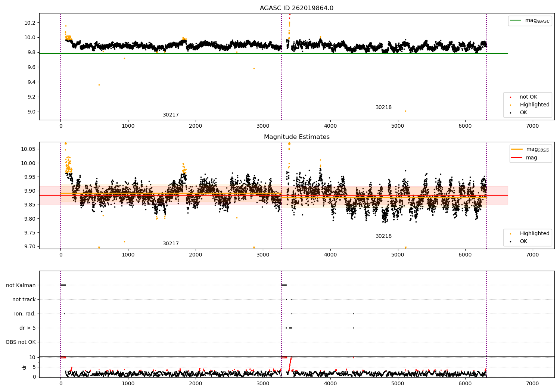Click 'OK' entry in the top plot legend
The height and width of the screenshot is (392, 560).
(523, 113)
